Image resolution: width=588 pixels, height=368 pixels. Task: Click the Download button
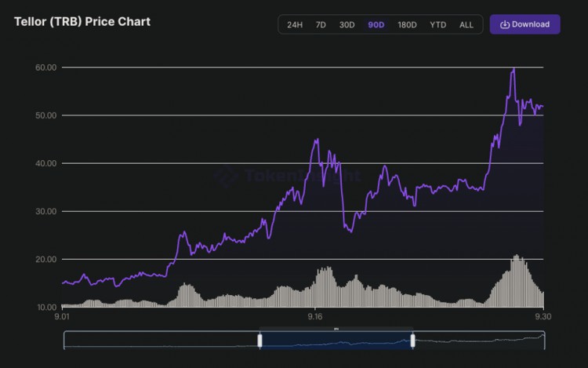point(524,24)
